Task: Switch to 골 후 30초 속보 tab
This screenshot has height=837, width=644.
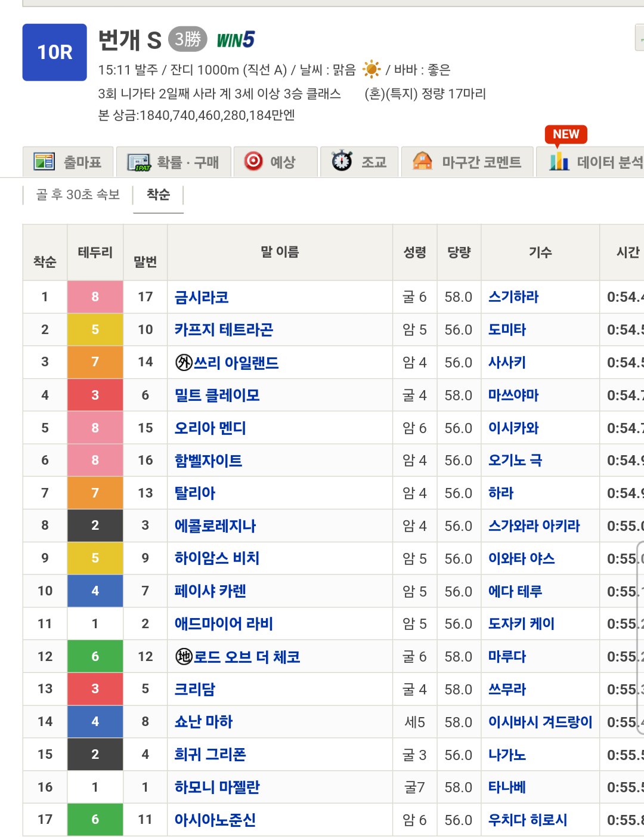Action: point(78,194)
